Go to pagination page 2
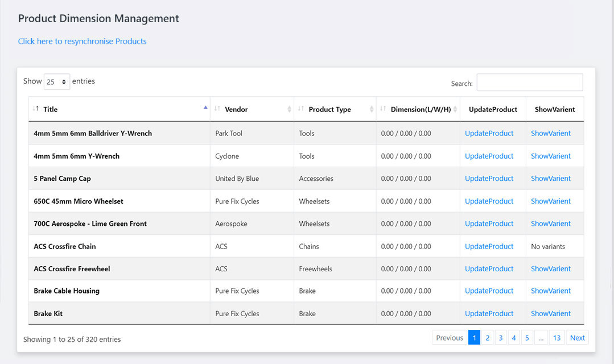The image size is (614, 364). click(x=487, y=338)
